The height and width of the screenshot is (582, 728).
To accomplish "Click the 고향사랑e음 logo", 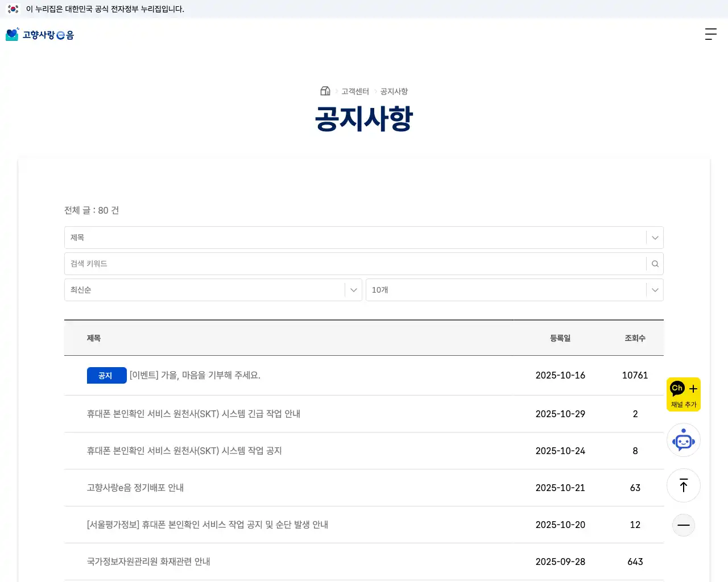I will (39, 34).
